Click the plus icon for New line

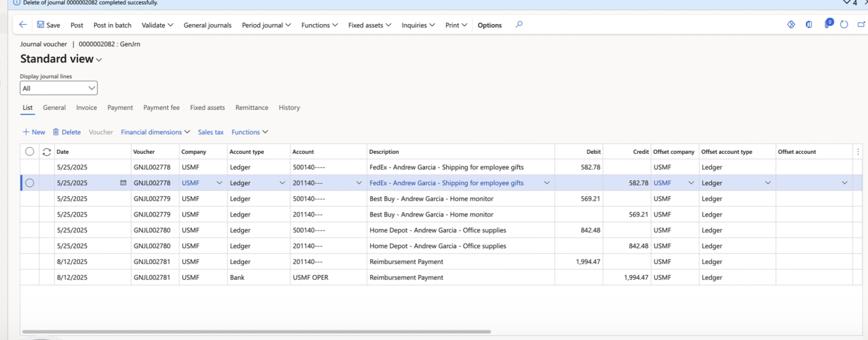click(26, 132)
